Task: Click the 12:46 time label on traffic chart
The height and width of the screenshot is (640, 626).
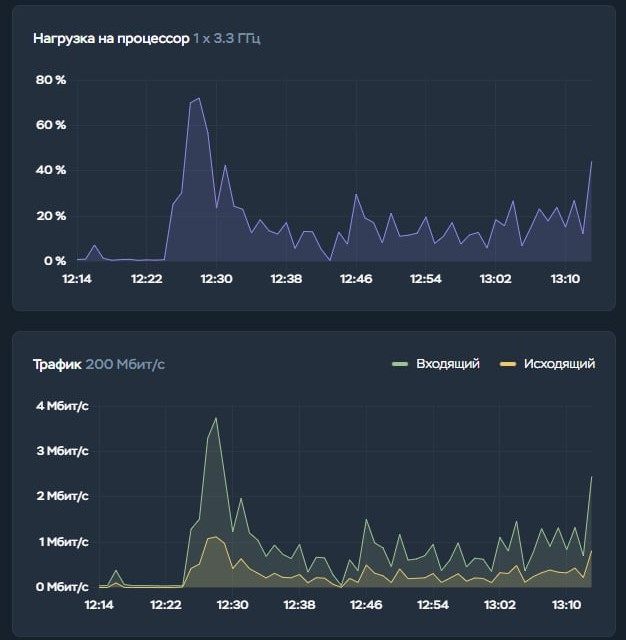Action: coord(366,605)
